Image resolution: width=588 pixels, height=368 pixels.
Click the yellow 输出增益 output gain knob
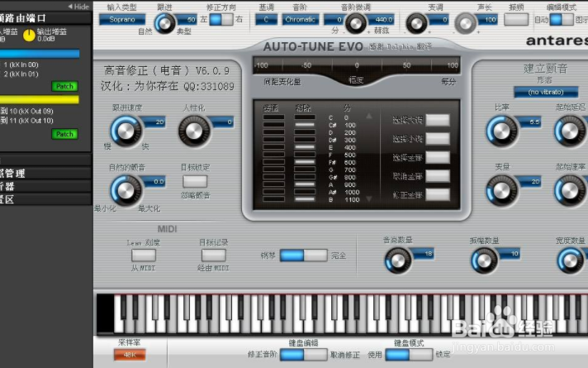point(29,35)
